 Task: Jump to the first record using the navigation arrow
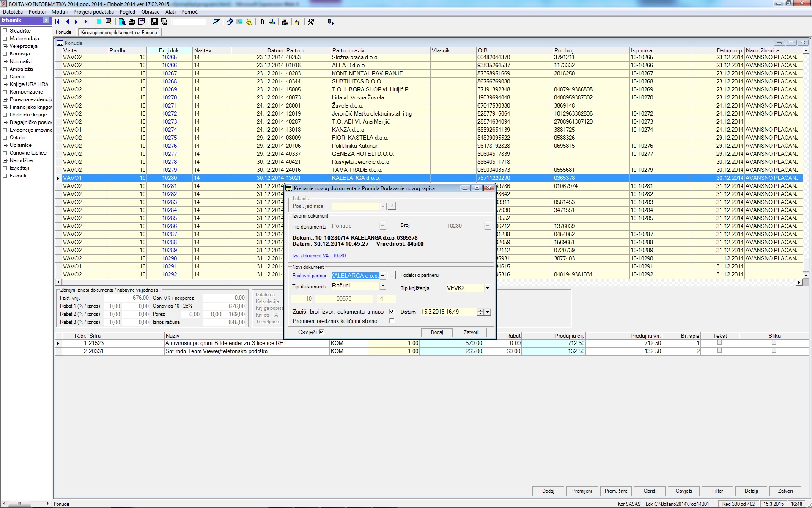57,22
